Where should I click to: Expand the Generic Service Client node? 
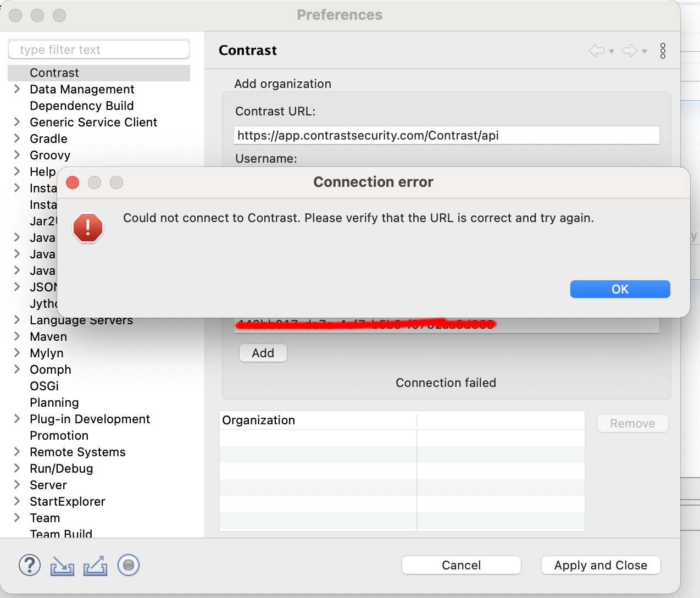click(x=17, y=122)
